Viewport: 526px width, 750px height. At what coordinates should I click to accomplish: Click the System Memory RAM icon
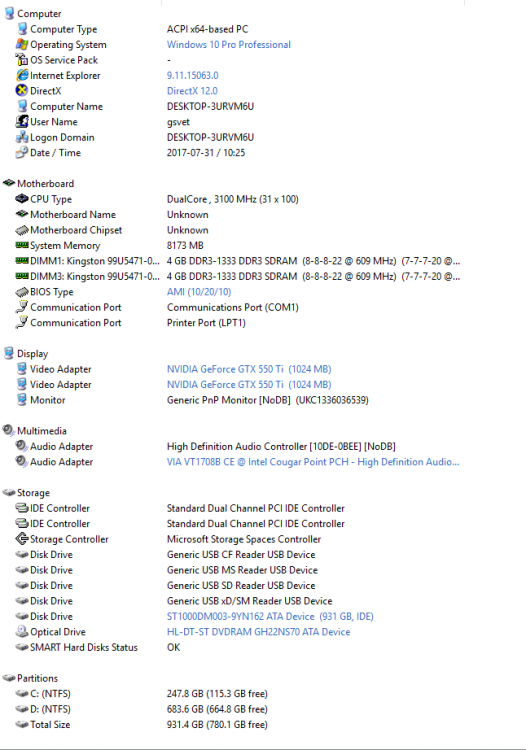click(22, 245)
